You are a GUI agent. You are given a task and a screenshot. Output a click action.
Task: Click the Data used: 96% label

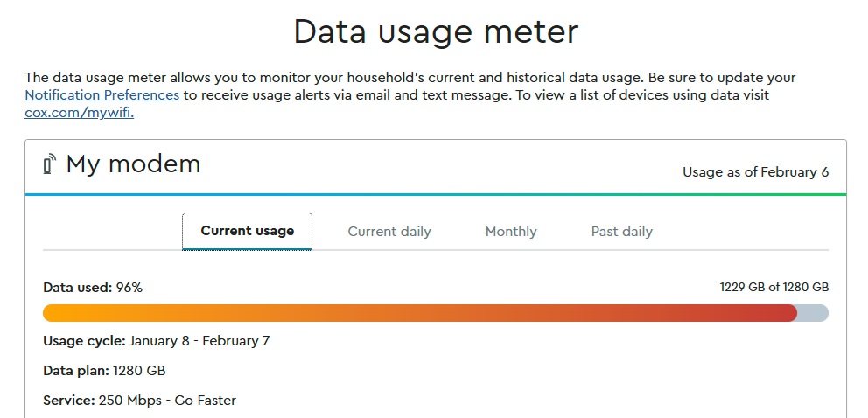click(93, 287)
